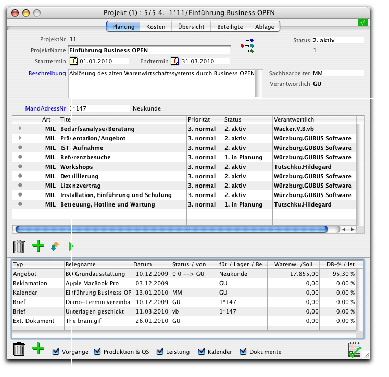Image resolution: width=389 pixels, height=377 pixels.
Task: Click the green checkmark confirm icon
Action: 362,22
